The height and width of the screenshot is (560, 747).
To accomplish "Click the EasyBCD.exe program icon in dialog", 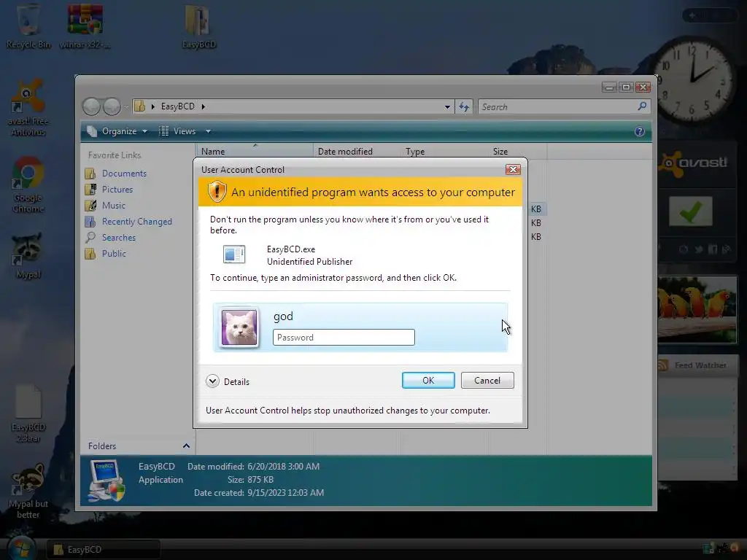I will (x=234, y=254).
